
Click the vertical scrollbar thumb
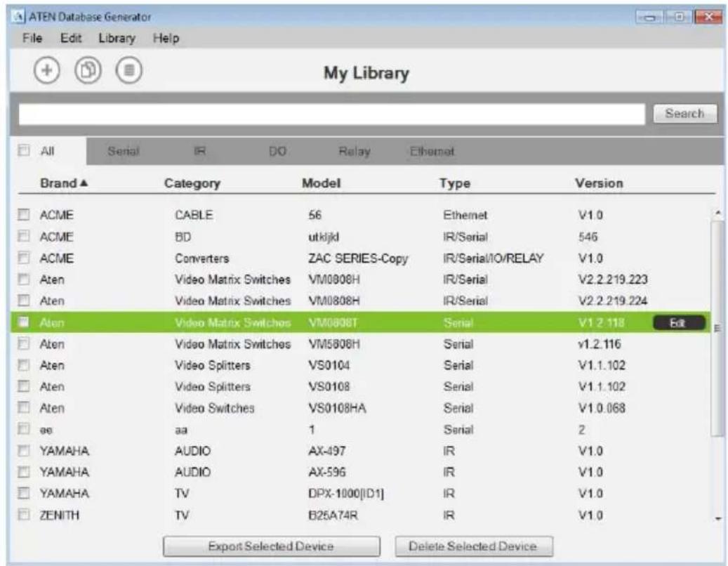(x=717, y=329)
